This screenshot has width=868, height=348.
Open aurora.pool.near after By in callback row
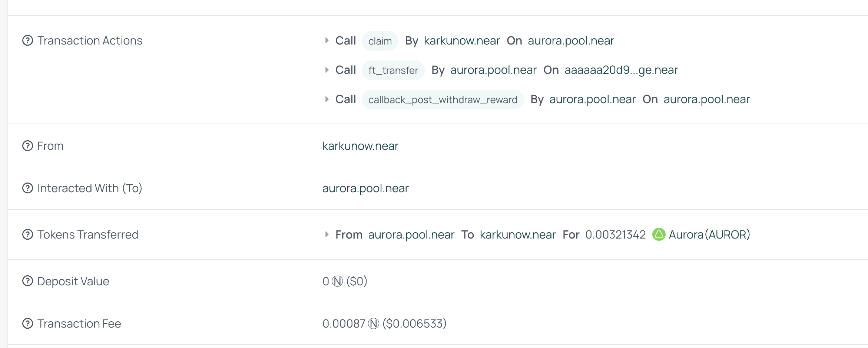pyautogui.click(x=593, y=99)
